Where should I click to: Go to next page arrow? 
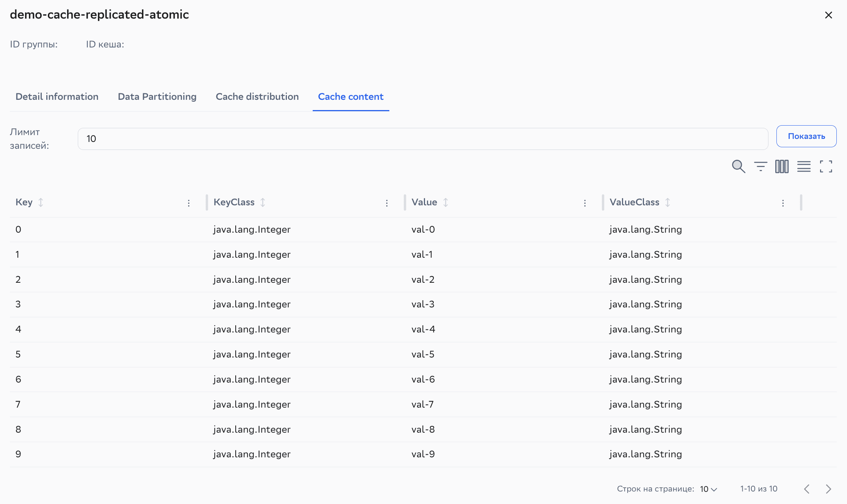[828, 489]
